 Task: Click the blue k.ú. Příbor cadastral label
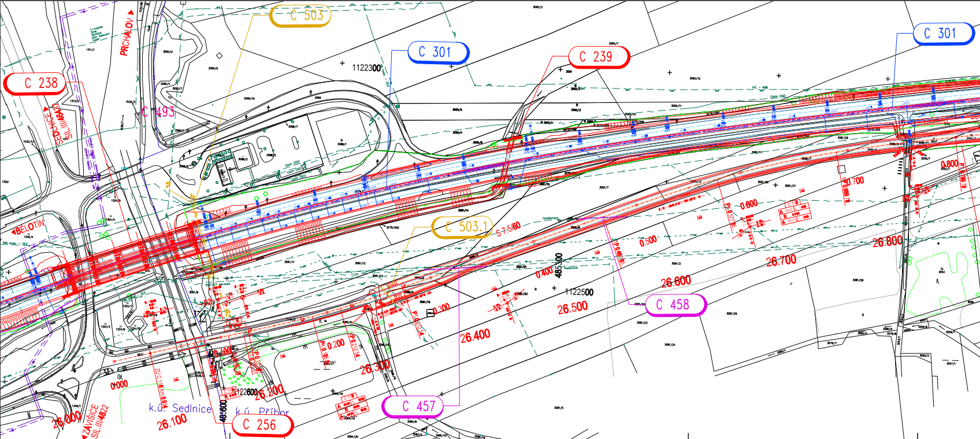point(262,412)
